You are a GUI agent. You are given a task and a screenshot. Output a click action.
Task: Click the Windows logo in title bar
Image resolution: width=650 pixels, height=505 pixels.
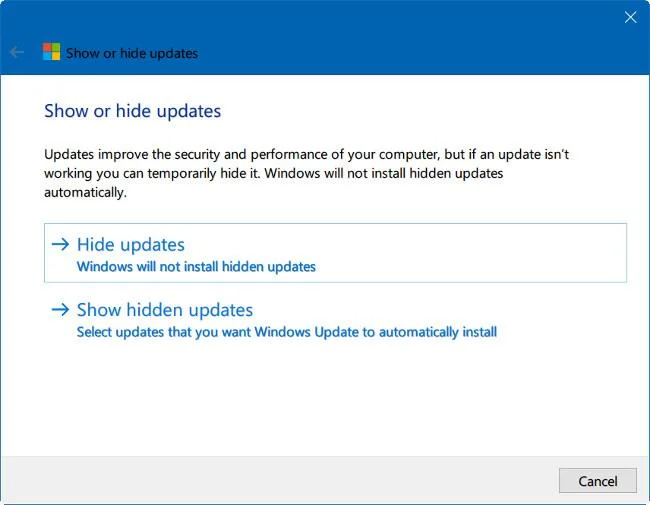51,52
